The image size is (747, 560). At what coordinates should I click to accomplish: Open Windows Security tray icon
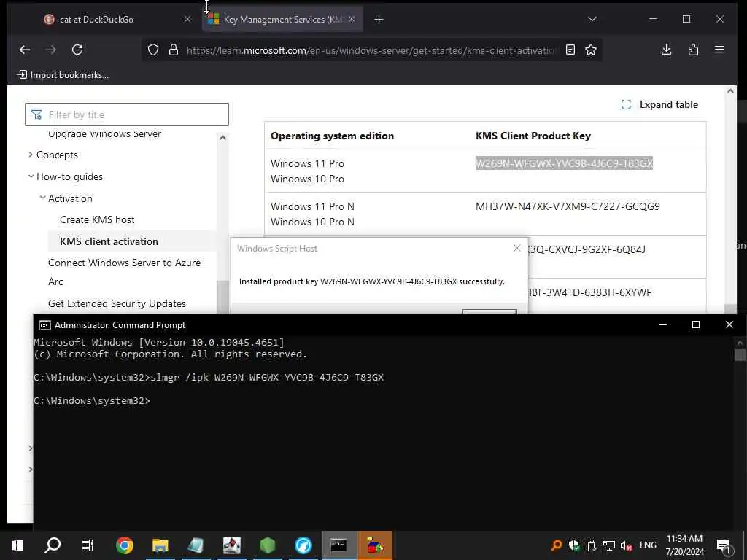574,545
